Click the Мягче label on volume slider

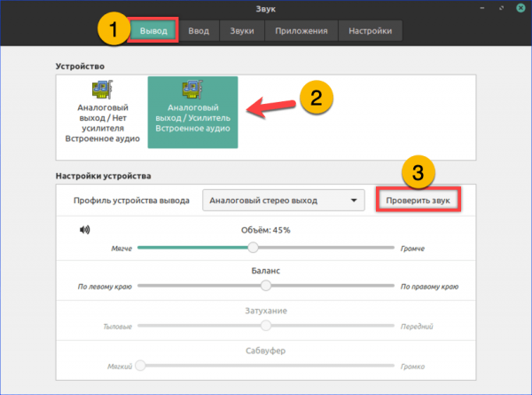pos(121,249)
